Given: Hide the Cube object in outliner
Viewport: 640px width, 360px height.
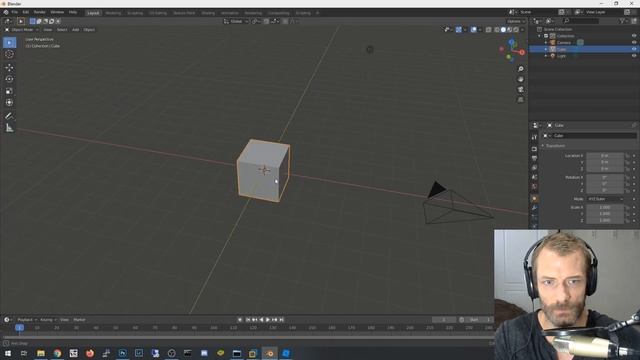Looking at the screenshot, I should click(634, 49).
